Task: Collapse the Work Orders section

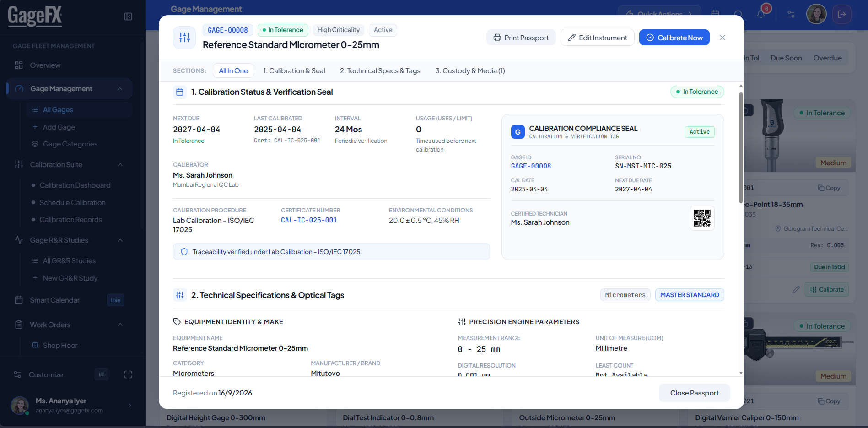Action: click(120, 325)
